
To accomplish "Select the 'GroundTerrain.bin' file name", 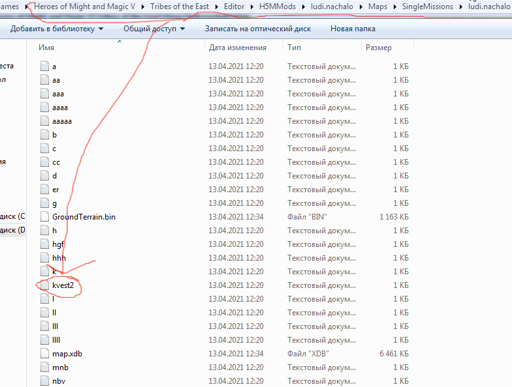I will pos(84,217).
